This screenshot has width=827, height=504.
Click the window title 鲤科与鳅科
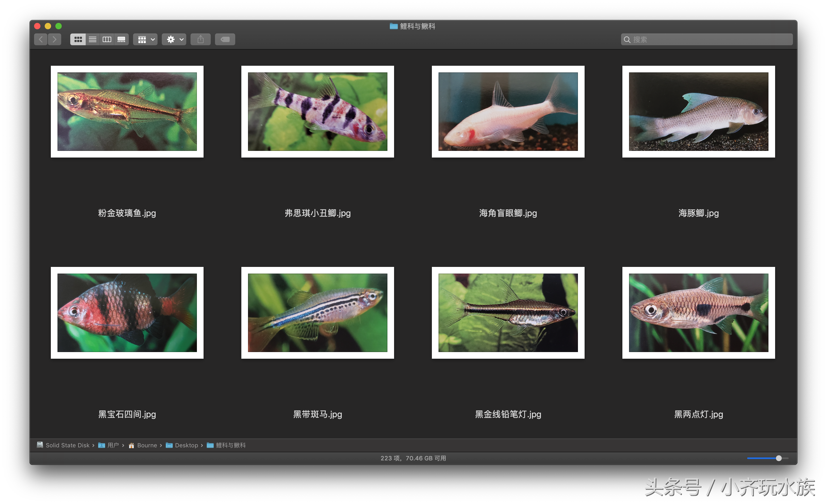coord(418,26)
